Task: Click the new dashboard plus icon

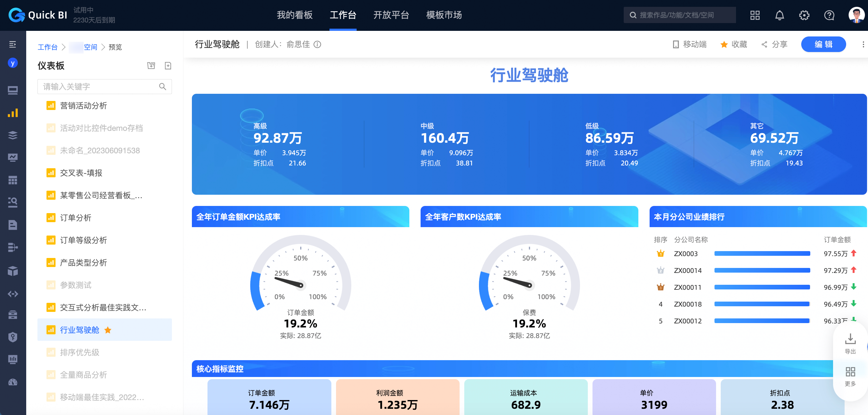Action: tap(168, 66)
